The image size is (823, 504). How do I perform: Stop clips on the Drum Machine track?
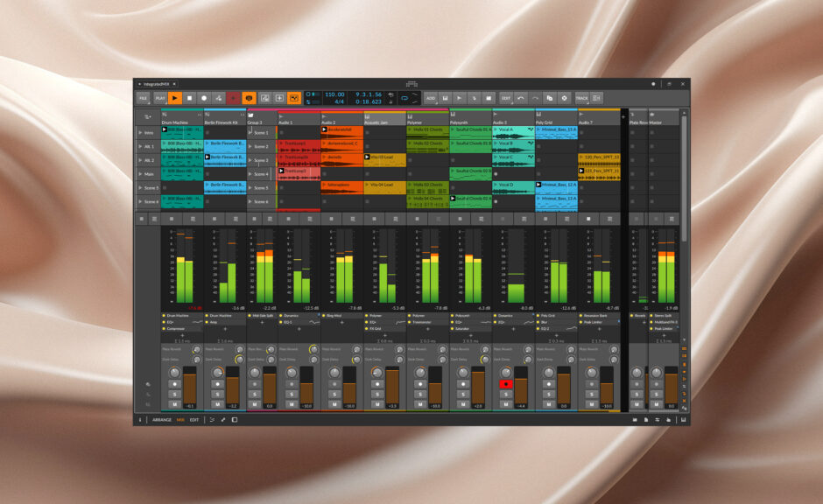click(x=172, y=218)
